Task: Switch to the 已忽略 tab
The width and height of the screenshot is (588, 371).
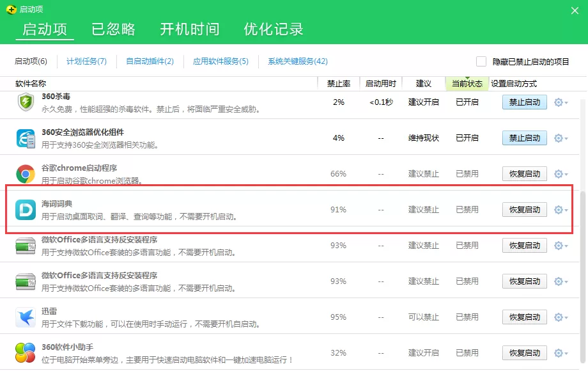Action: click(113, 29)
